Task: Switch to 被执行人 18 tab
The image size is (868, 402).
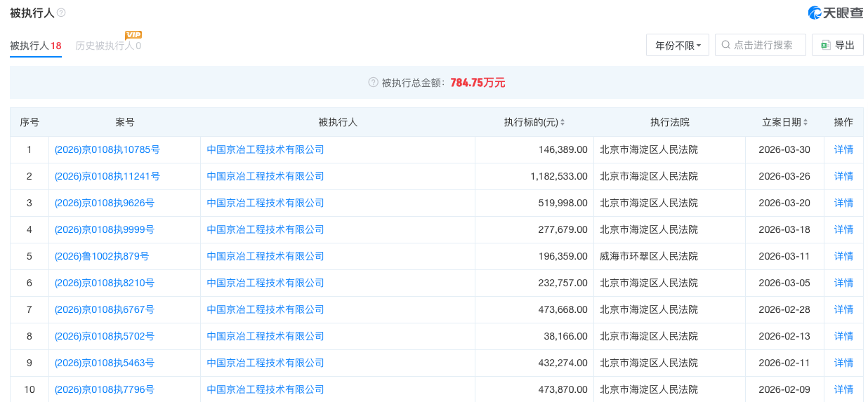Action: tap(35, 46)
